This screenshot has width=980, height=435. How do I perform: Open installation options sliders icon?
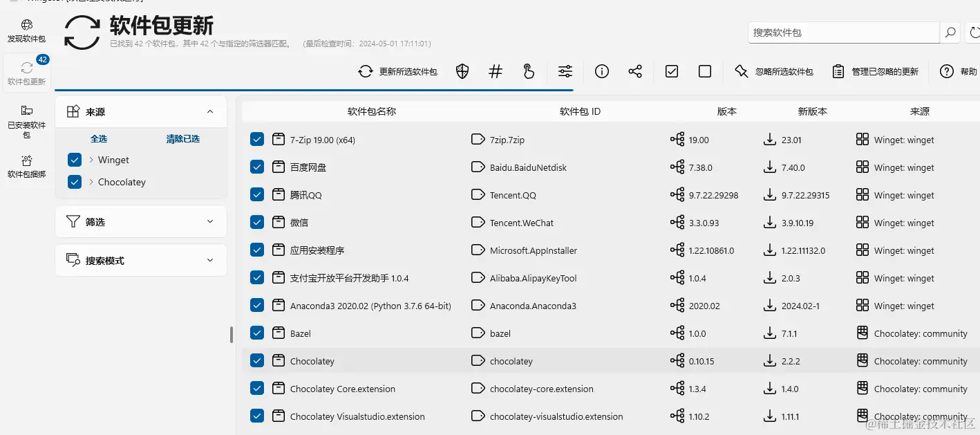[565, 71]
